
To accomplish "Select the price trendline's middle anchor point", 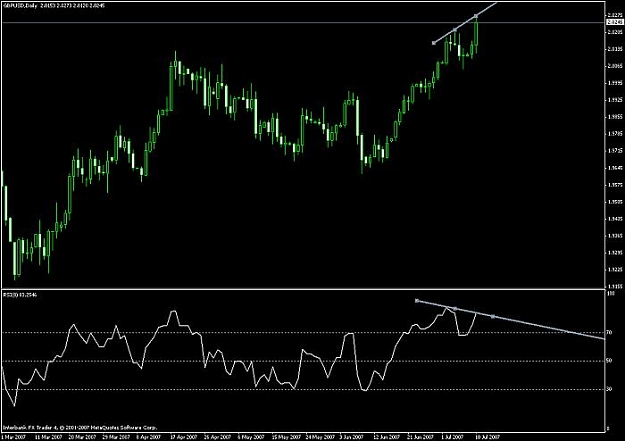I will tap(455, 30).
